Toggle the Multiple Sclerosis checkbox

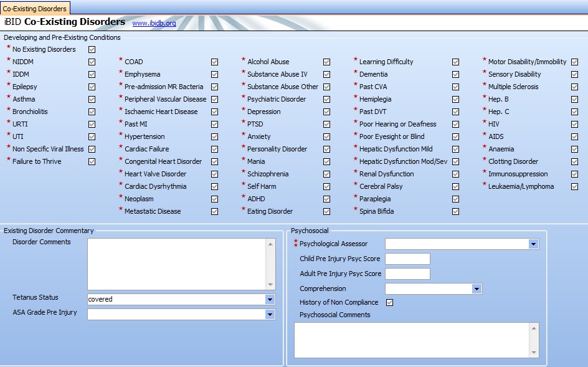pos(574,87)
